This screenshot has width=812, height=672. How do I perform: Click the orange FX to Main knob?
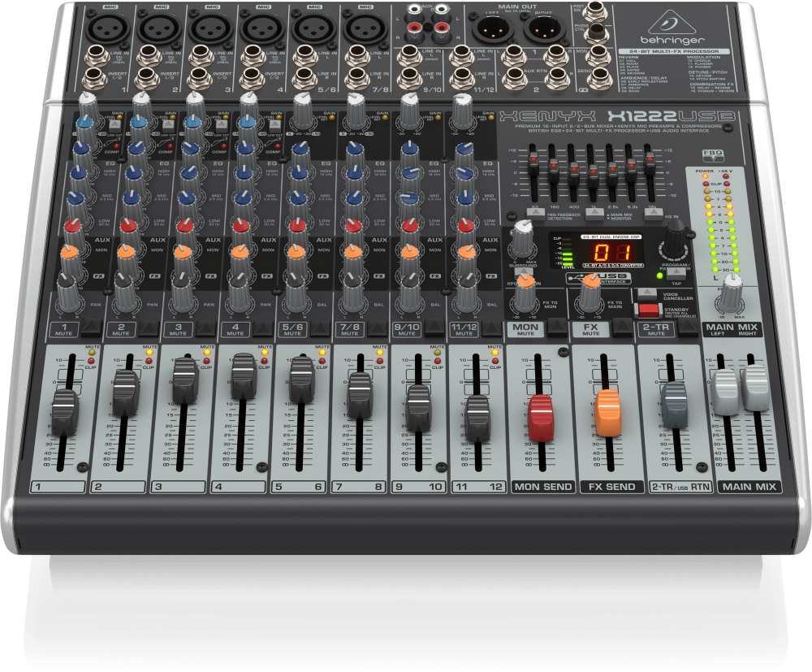(x=589, y=300)
